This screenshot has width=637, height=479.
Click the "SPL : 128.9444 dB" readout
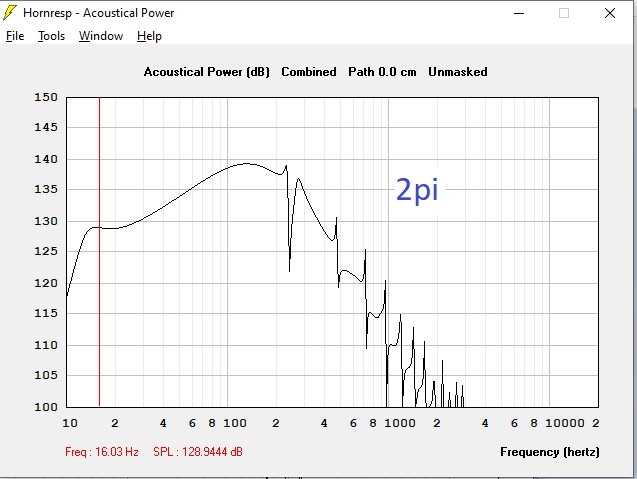click(x=198, y=452)
